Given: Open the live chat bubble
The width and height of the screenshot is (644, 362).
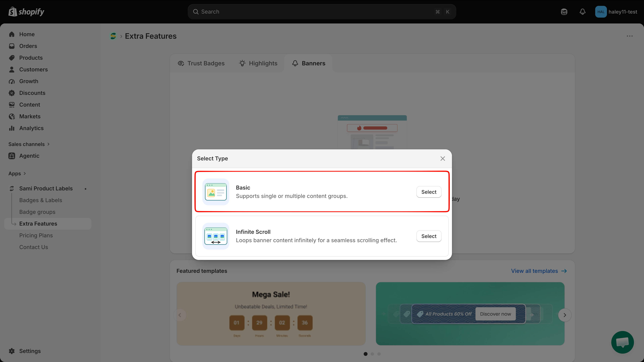Looking at the screenshot, I should click(623, 342).
